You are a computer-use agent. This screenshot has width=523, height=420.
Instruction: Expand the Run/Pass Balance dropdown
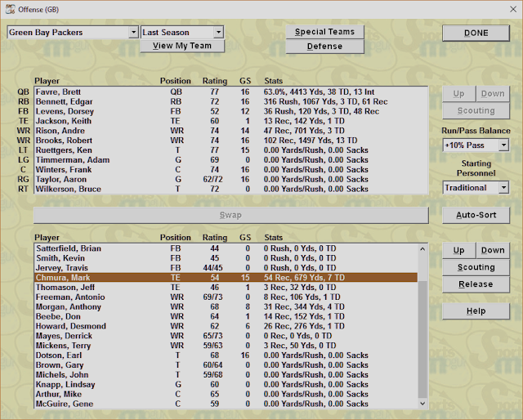click(503, 145)
